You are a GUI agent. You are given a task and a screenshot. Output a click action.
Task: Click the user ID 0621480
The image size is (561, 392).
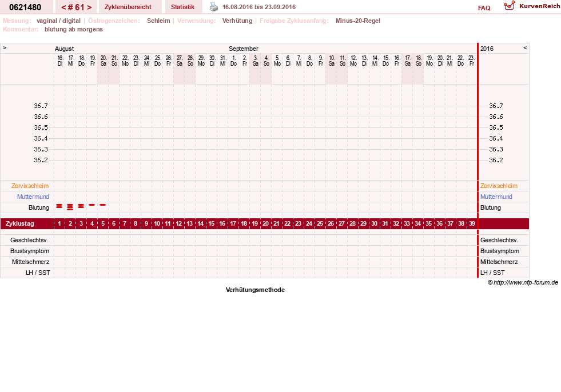(25, 7)
